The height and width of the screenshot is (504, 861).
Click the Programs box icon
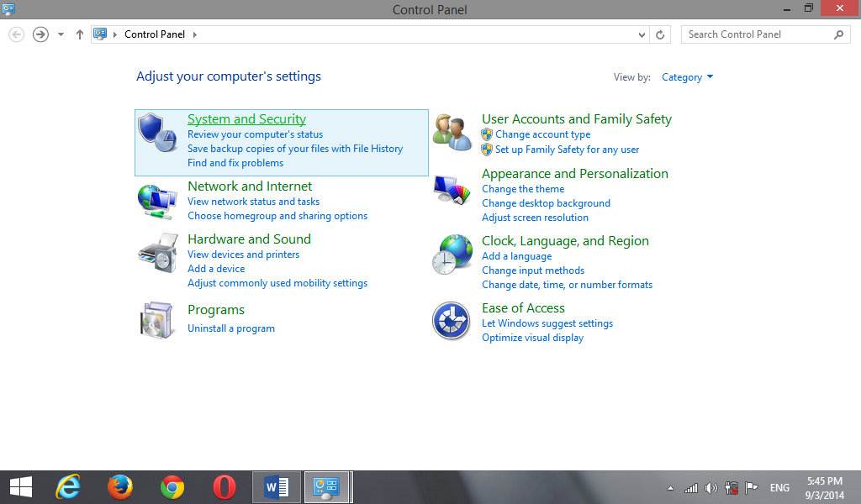157,320
